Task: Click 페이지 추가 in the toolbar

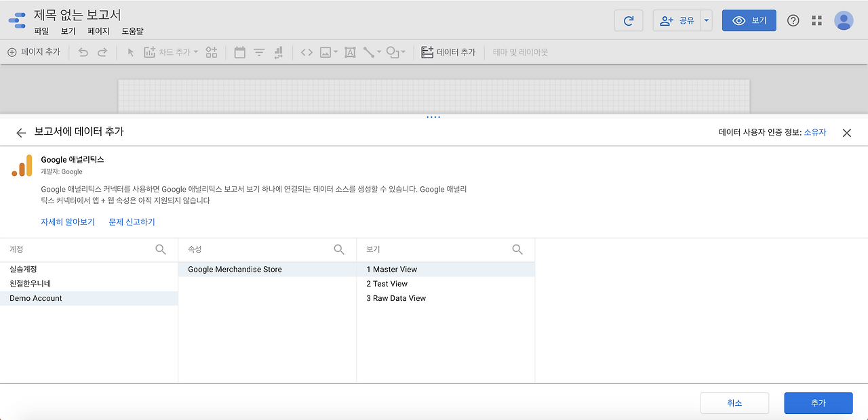Action: [x=34, y=52]
